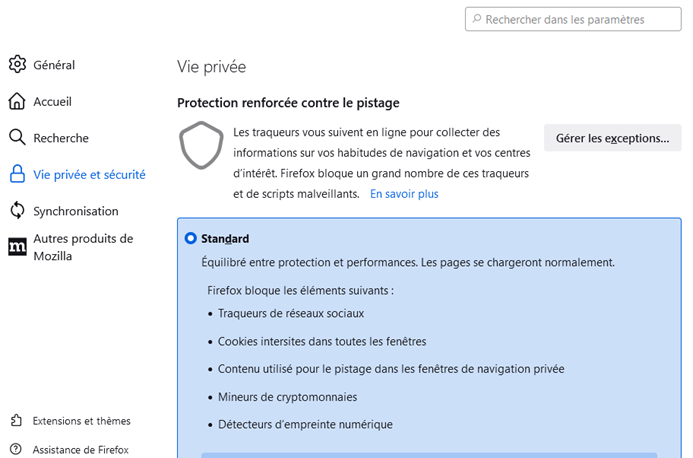The height and width of the screenshot is (458, 693).
Task: Click the Extensions et thèmes puzzle icon
Action: click(x=16, y=421)
